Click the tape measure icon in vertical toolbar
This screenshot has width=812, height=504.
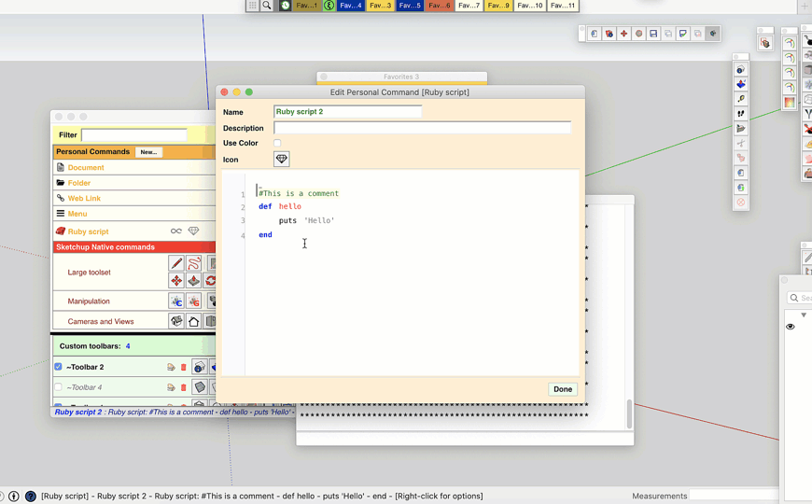click(741, 98)
